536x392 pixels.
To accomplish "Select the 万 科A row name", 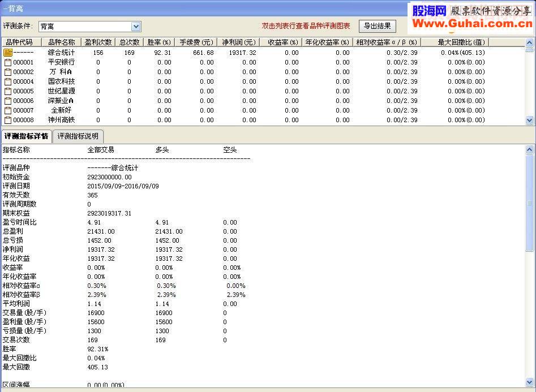I will click(61, 72).
